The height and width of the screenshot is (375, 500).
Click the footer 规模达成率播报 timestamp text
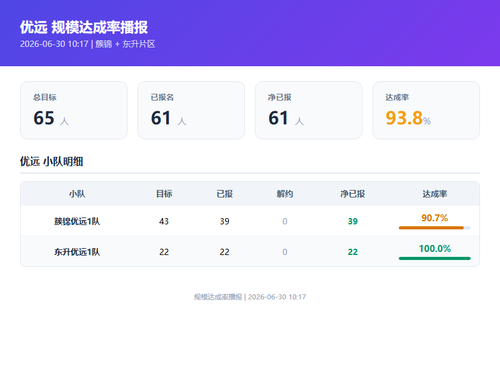pyautogui.click(x=250, y=297)
